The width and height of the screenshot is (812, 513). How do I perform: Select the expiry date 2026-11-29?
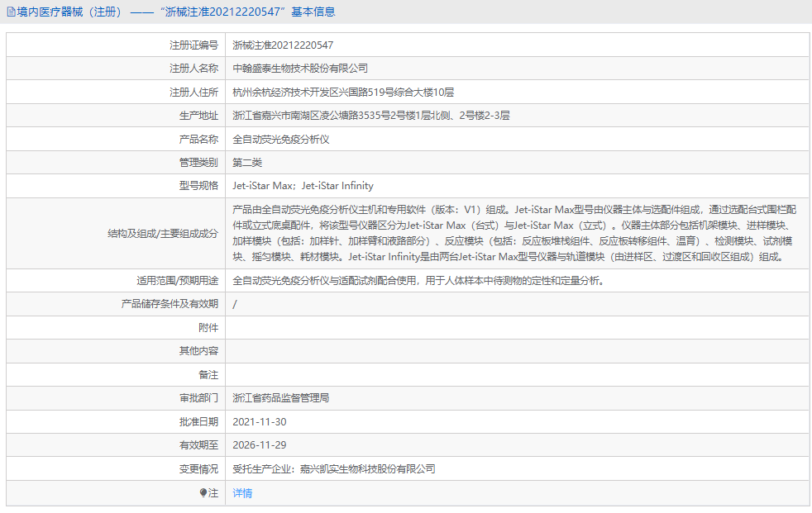coord(260,444)
